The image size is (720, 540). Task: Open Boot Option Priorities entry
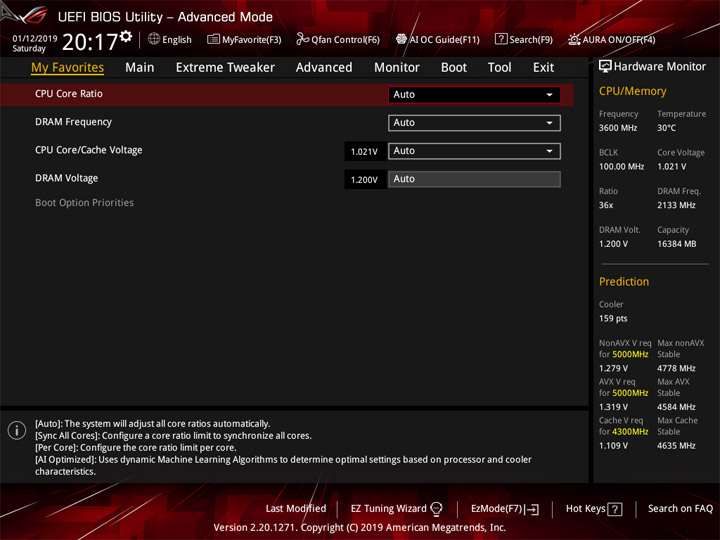[84, 202]
